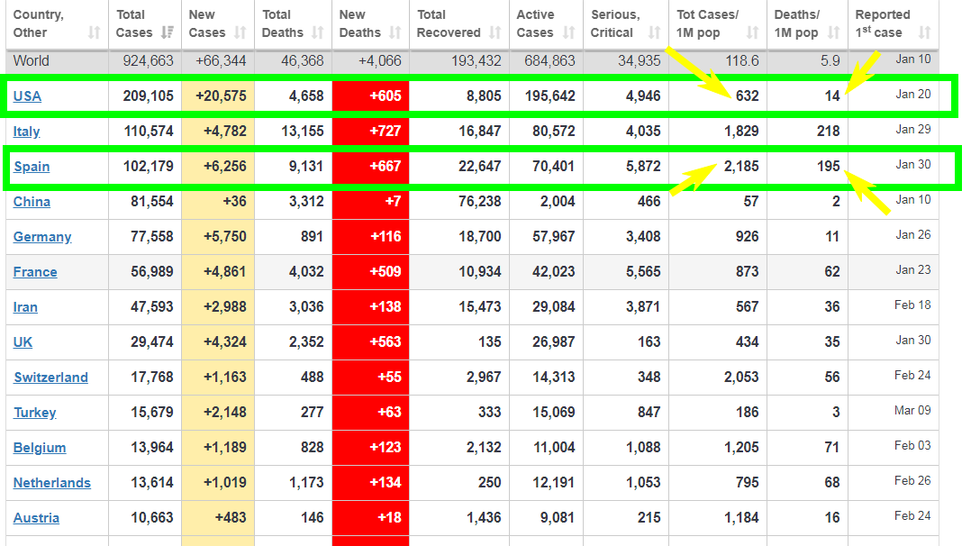Select Germany new cases +5,750
The height and width of the screenshot is (546, 980).
(x=225, y=236)
